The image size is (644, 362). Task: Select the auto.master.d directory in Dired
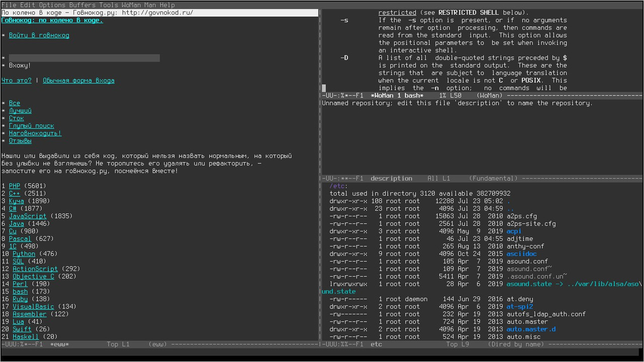point(531,329)
